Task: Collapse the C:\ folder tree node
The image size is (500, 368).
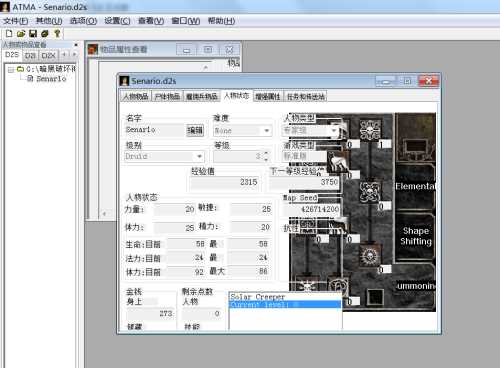Action: click(x=11, y=69)
